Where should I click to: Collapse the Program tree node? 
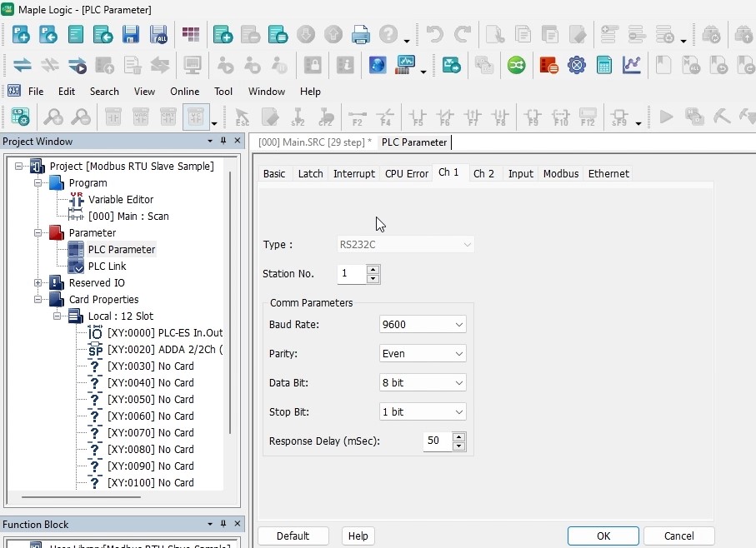point(38,183)
